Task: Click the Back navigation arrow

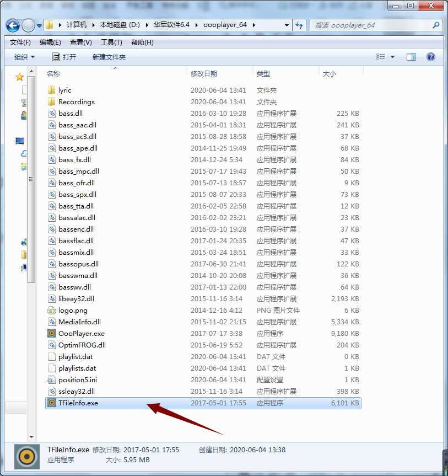Action: point(13,25)
